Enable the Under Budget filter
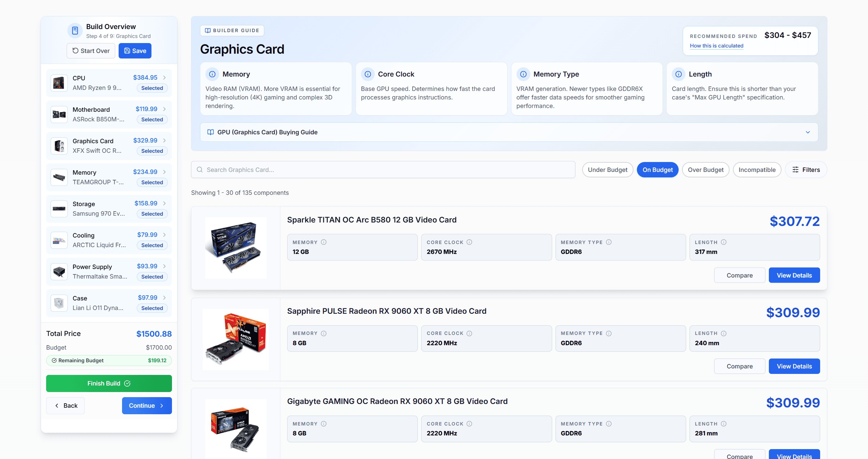Screen dimensions: 868x459 [607, 170]
